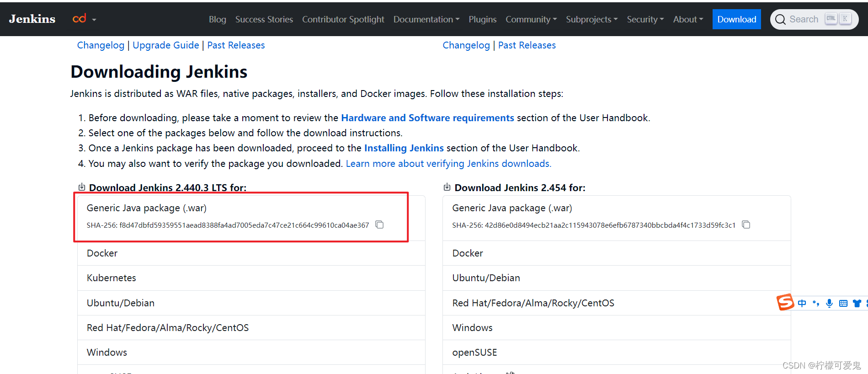Open Hardware and Software requirements link
The image size is (868, 374).
(427, 118)
